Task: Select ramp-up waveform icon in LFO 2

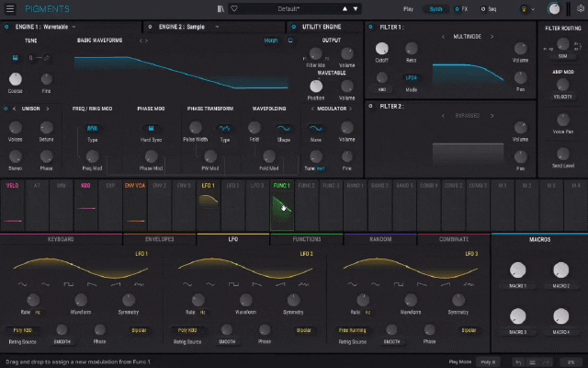Action: pyautogui.click(x=280, y=284)
